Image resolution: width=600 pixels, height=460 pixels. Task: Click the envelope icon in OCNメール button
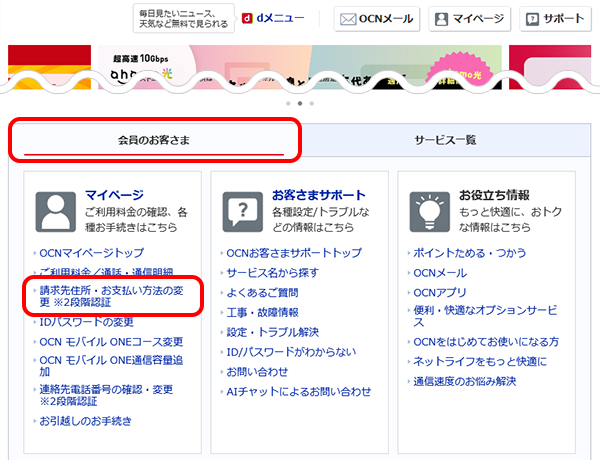(348, 19)
